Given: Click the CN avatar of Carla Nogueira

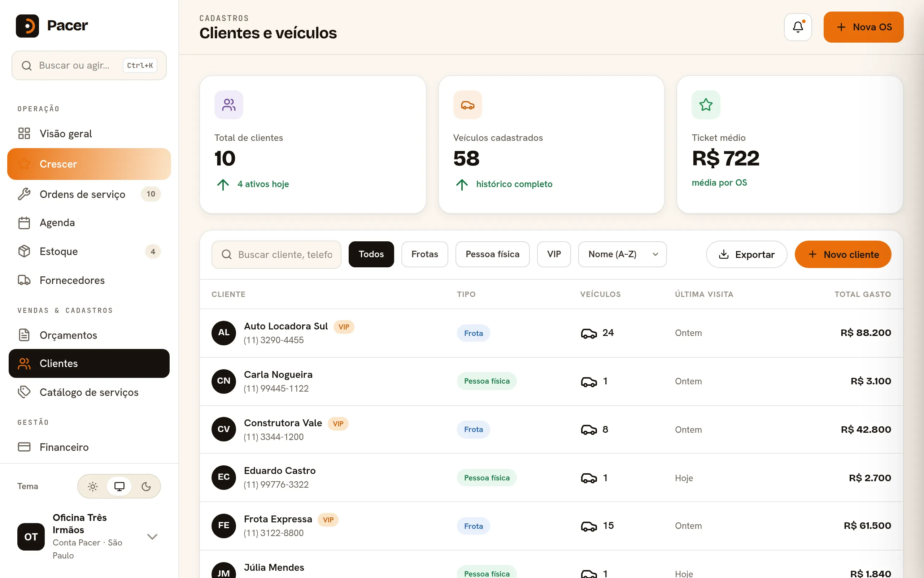Looking at the screenshot, I should (224, 381).
